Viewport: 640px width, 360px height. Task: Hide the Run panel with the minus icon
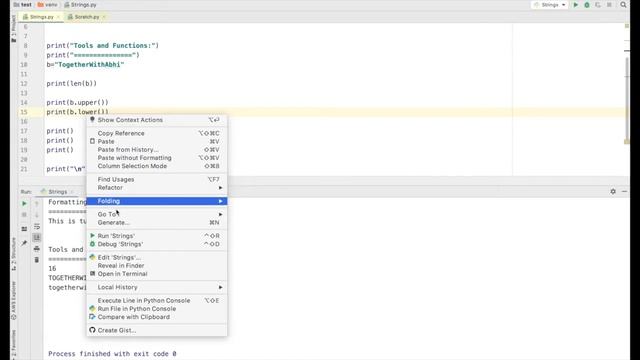624,191
